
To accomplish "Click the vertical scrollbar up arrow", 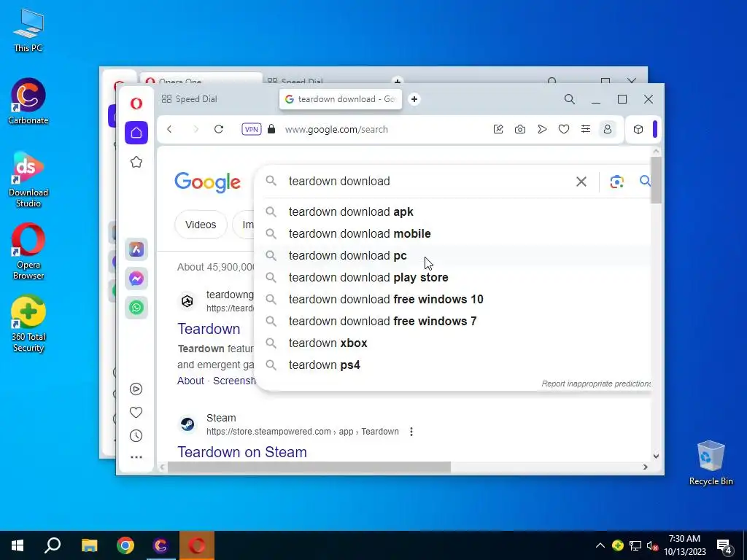I will [656, 152].
